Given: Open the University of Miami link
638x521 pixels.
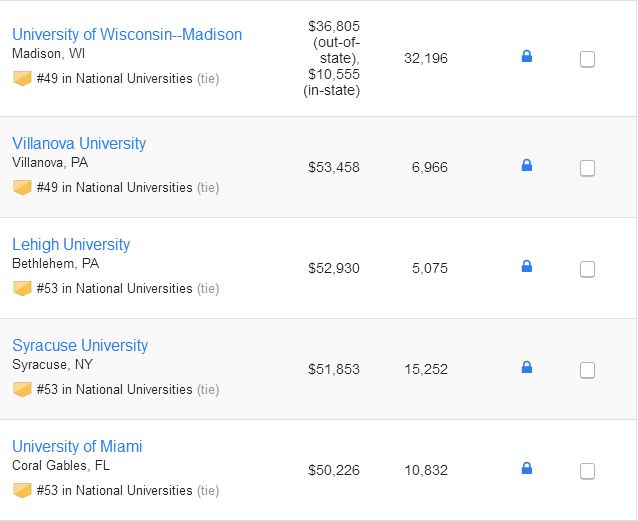Looking at the screenshot, I should [77, 447].
